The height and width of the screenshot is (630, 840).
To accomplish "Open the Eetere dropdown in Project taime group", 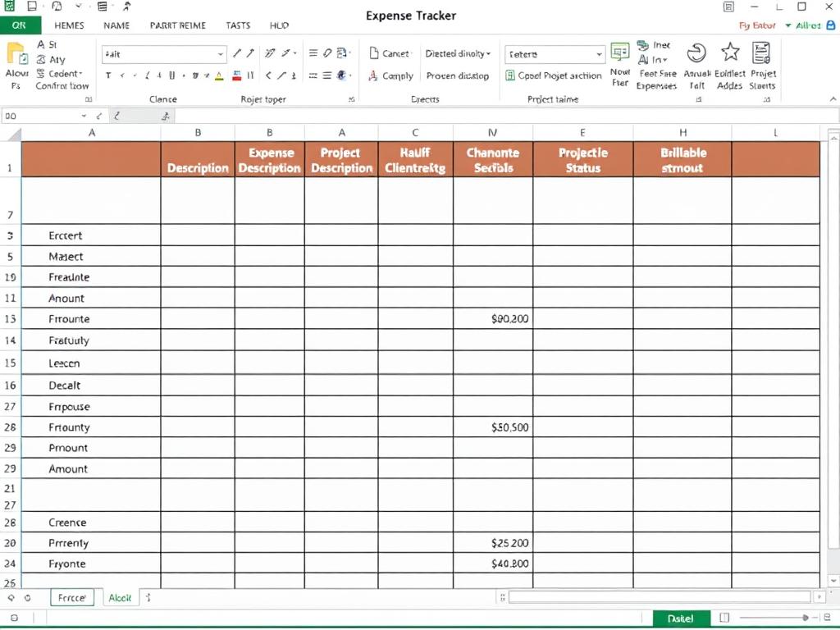I will tap(553, 54).
